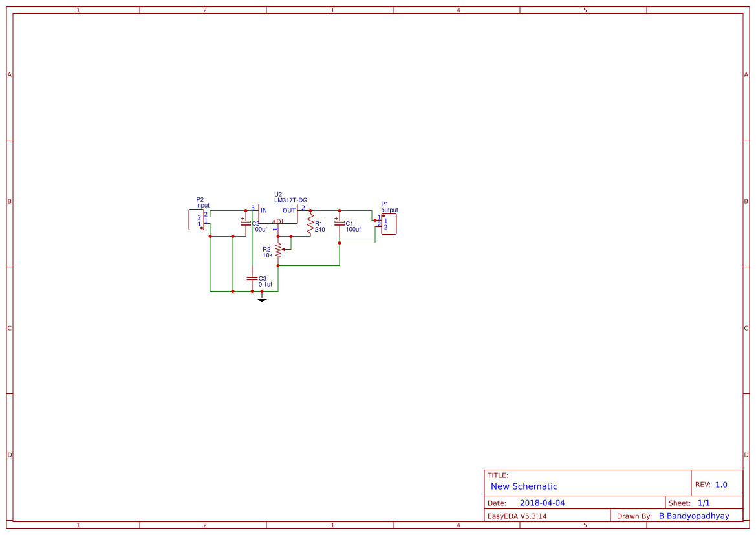Select the LM317T-DG regulator symbol U2
The height and width of the screenshot is (535, 756).
(278, 213)
